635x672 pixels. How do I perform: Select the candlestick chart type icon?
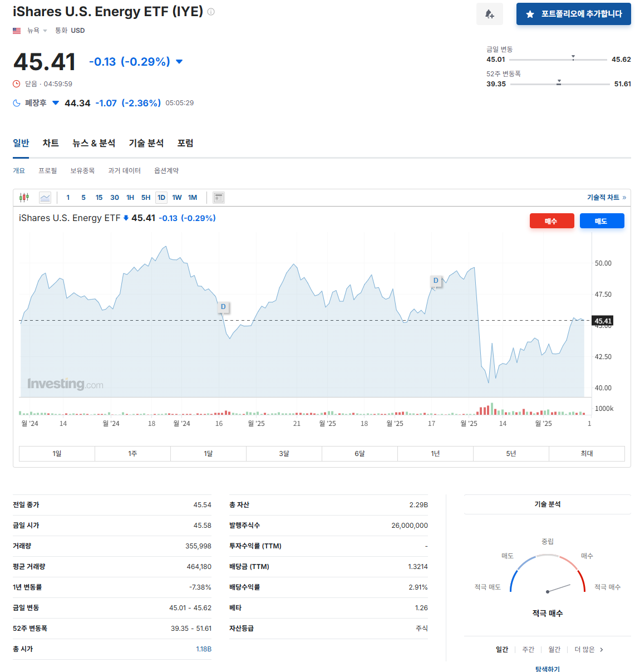coord(23,197)
